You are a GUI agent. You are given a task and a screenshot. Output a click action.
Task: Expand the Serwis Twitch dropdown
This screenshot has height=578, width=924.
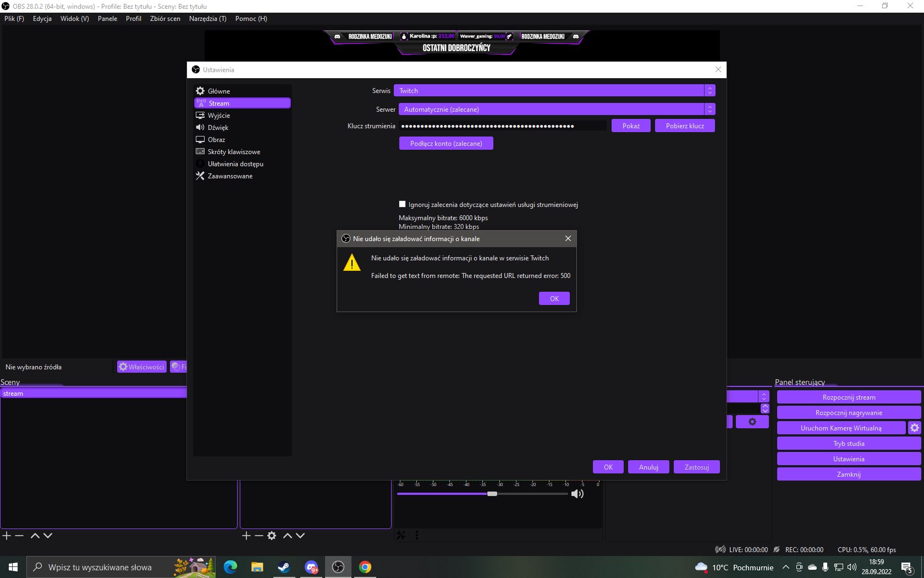click(554, 90)
